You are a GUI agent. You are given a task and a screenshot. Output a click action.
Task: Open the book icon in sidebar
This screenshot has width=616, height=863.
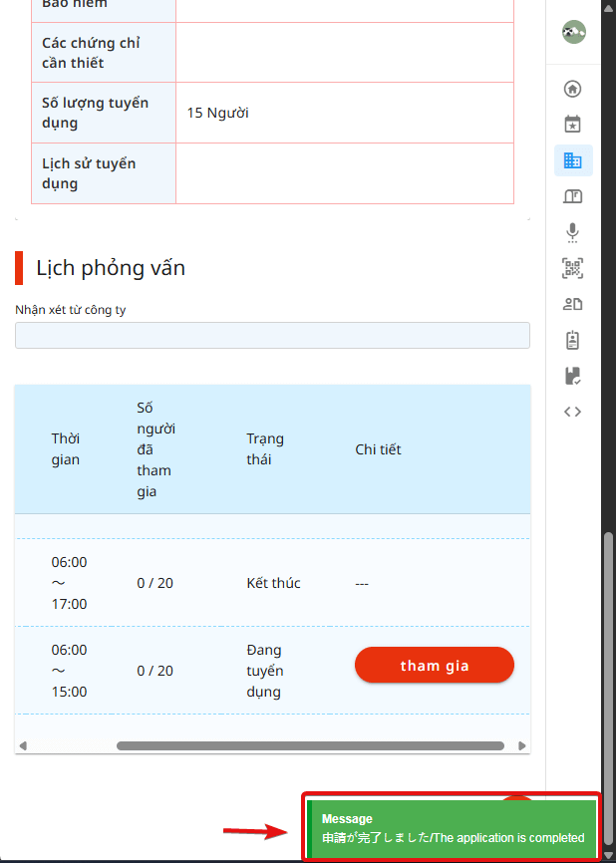click(x=572, y=196)
